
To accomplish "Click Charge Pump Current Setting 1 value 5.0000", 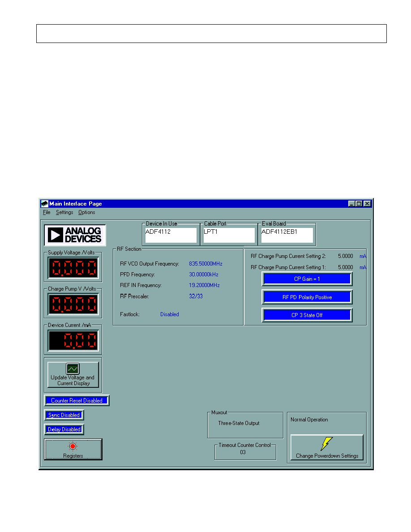I will (346, 267).
